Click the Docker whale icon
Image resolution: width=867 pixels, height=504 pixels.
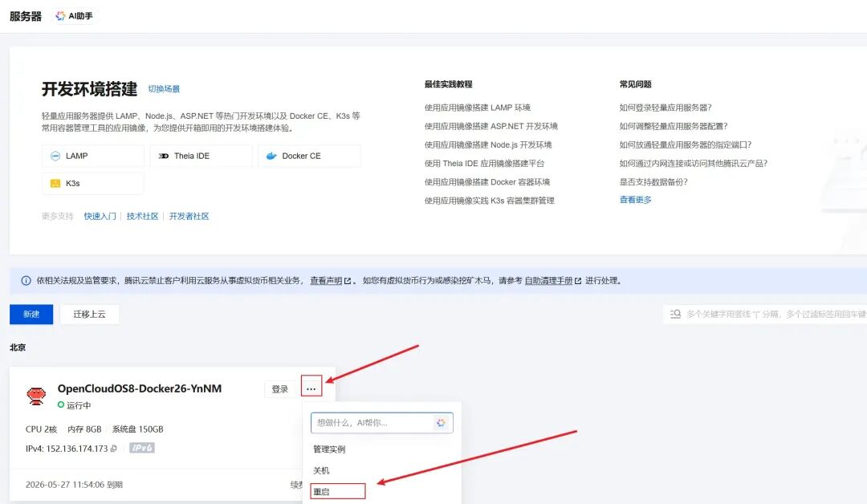pyautogui.click(x=271, y=156)
